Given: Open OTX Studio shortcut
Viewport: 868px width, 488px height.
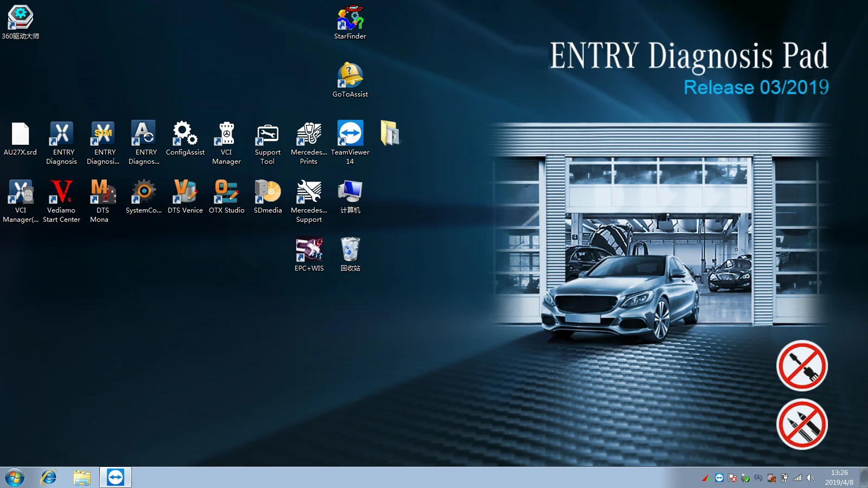Looking at the screenshot, I should 226,197.
